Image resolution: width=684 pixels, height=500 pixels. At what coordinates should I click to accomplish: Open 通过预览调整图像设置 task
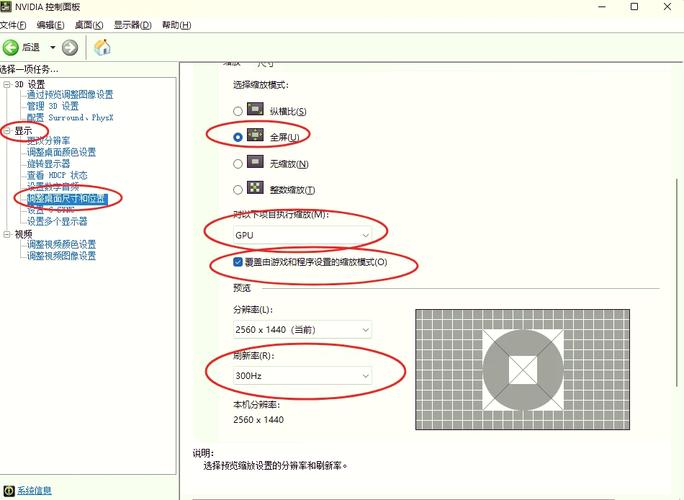click(x=70, y=95)
